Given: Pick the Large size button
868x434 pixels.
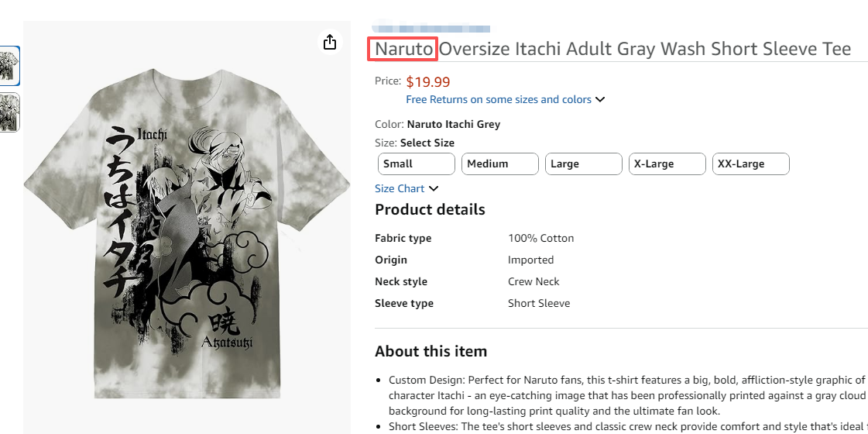Looking at the screenshot, I should [583, 164].
